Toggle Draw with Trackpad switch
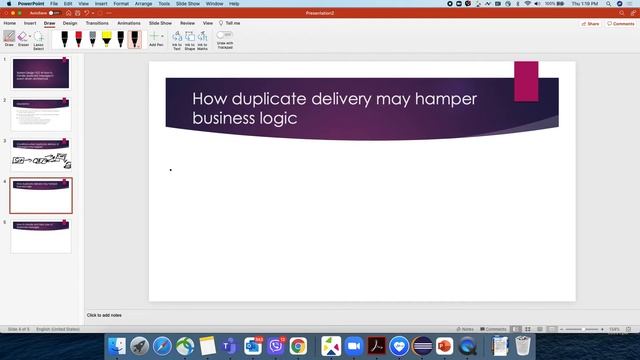 (224, 35)
